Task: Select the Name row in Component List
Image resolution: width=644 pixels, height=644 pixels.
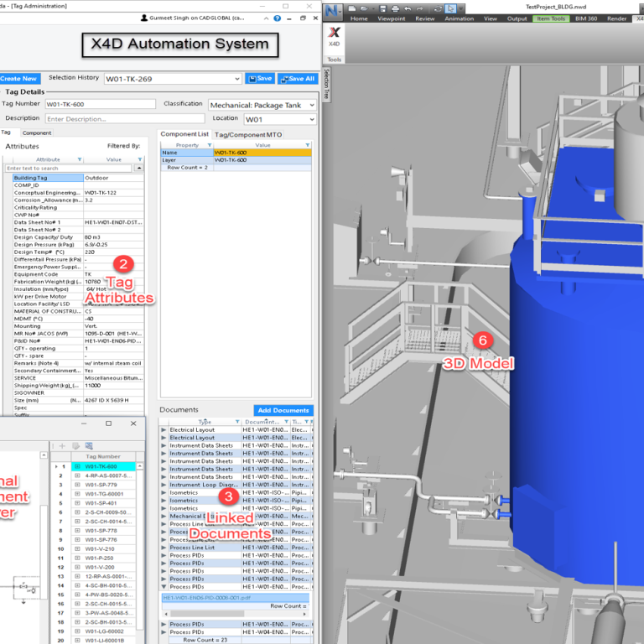Action: pyautogui.click(x=236, y=153)
